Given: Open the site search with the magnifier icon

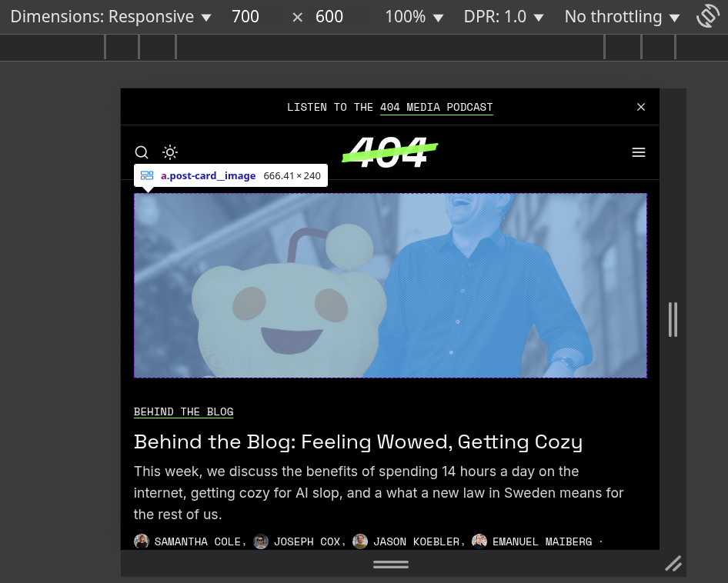Looking at the screenshot, I should pos(142,152).
